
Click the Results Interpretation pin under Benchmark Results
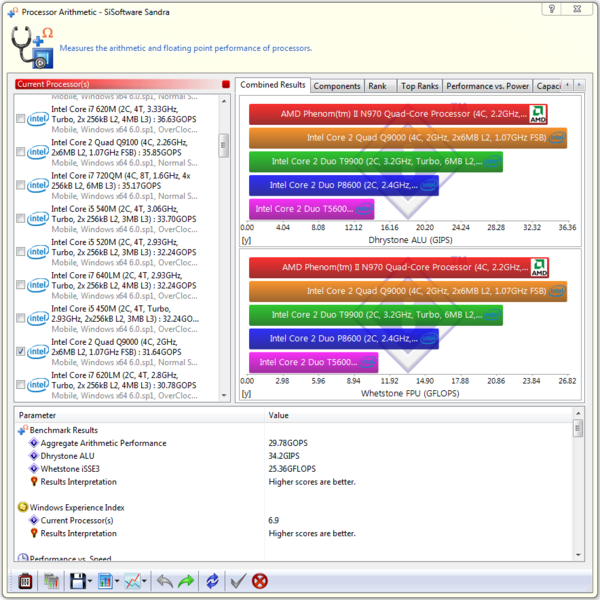34,481
